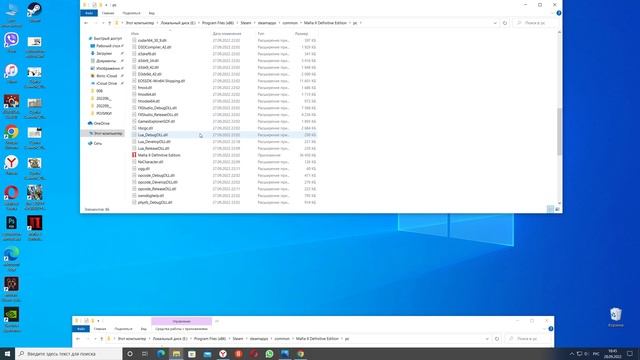Select the Mafia II Definitive Edition application file
This screenshot has width=640, height=360.
click(x=159, y=155)
